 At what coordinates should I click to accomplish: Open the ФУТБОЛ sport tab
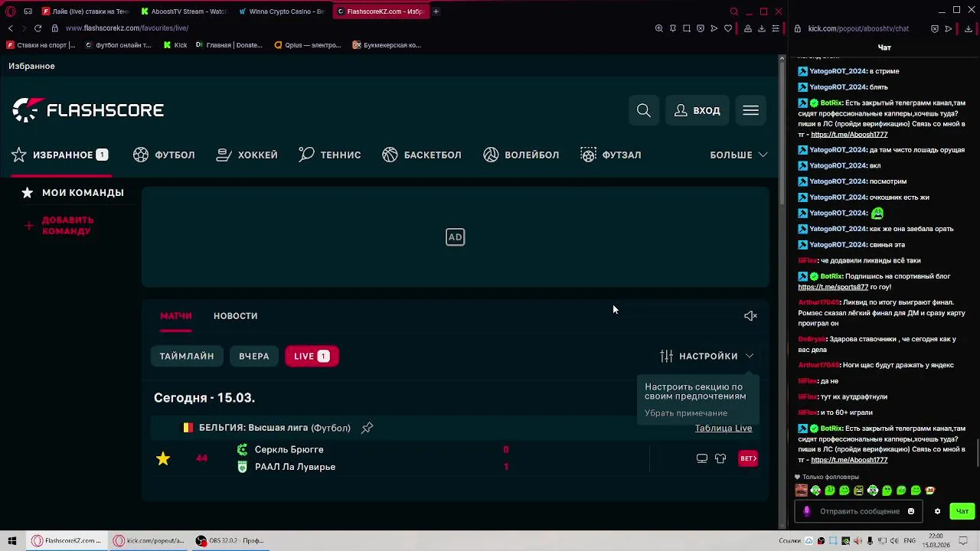point(164,155)
